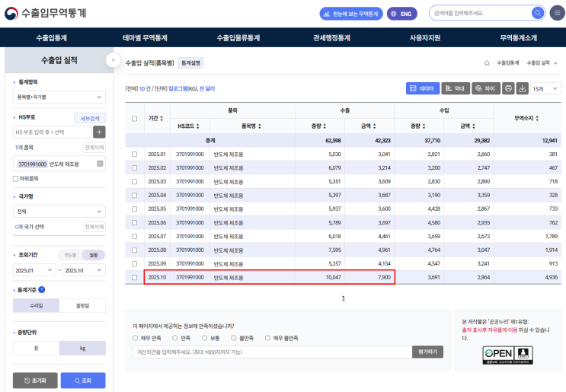Switch to data table view

[x=423, y=88]
